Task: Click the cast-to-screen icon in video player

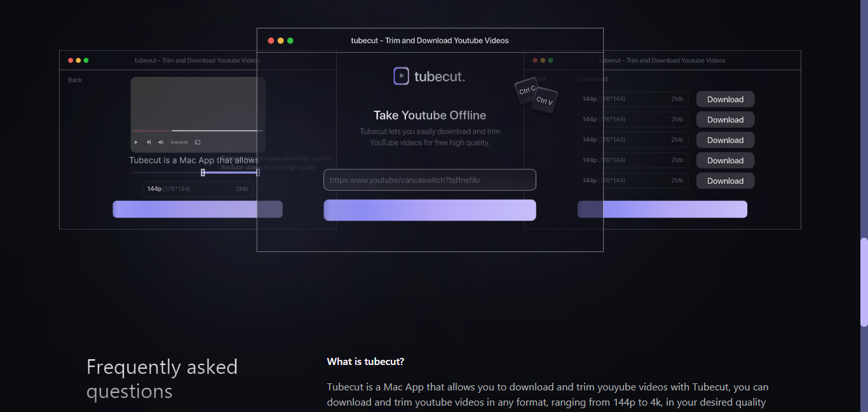Action: pyautogui.click(x=197, y=142)
